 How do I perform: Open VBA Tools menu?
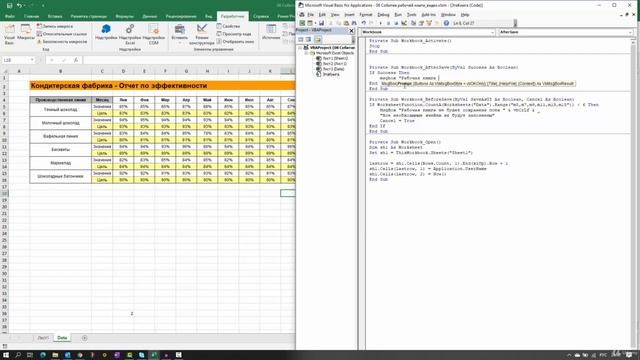[x=411, y=15]
